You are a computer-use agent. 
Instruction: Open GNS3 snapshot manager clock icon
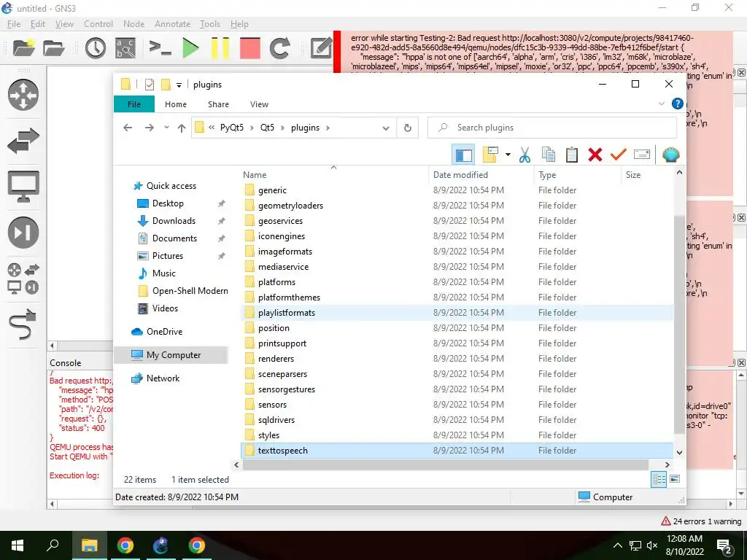pos(96,48)
